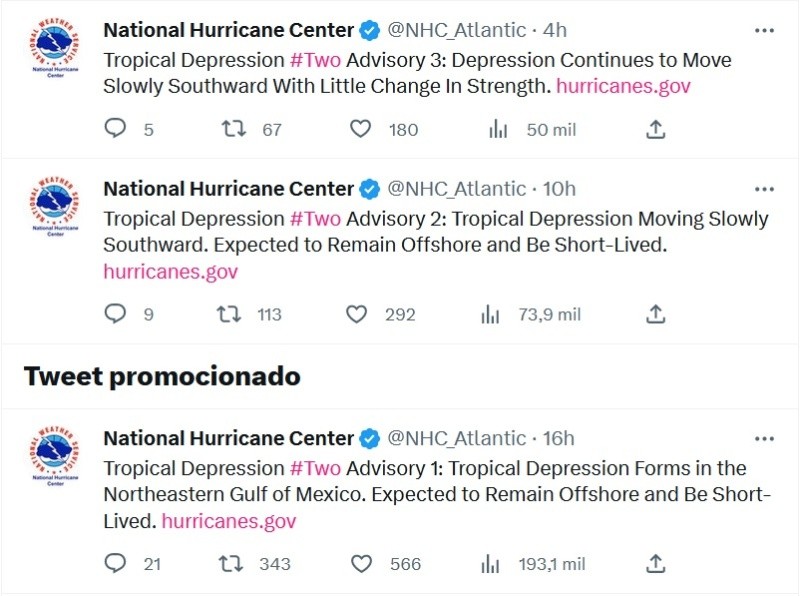The height and width of the screenshot is (596, 800).
Task: Open more options menu for Advisory 3 tweet
Action: (765, 30)
